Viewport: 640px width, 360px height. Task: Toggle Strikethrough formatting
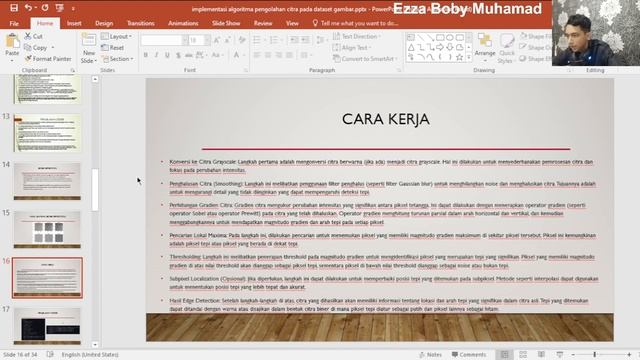point(189,55)
